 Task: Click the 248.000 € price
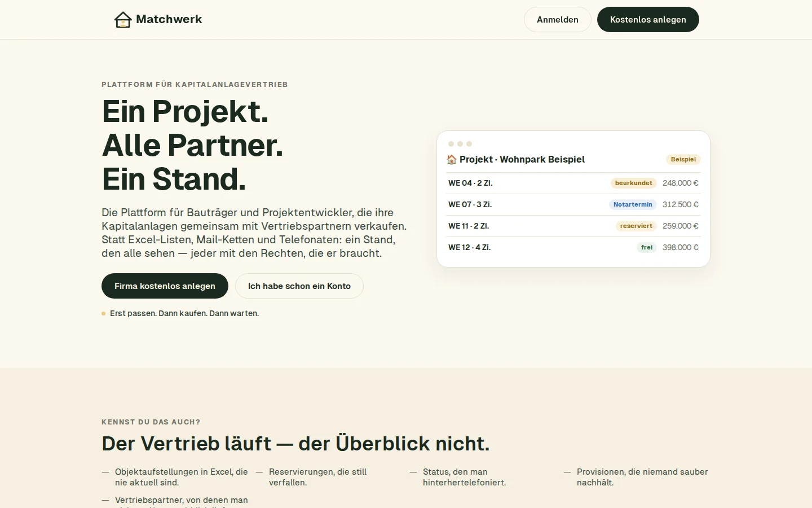click(681, 183)
